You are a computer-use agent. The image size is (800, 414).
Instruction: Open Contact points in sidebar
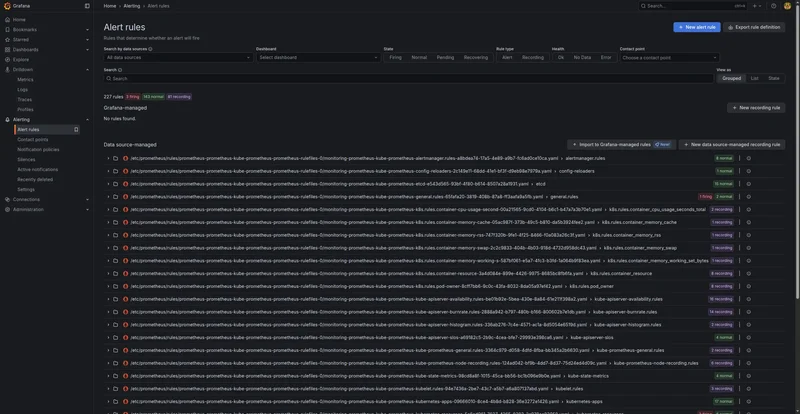pyautogui.click(x=33, y=139)
